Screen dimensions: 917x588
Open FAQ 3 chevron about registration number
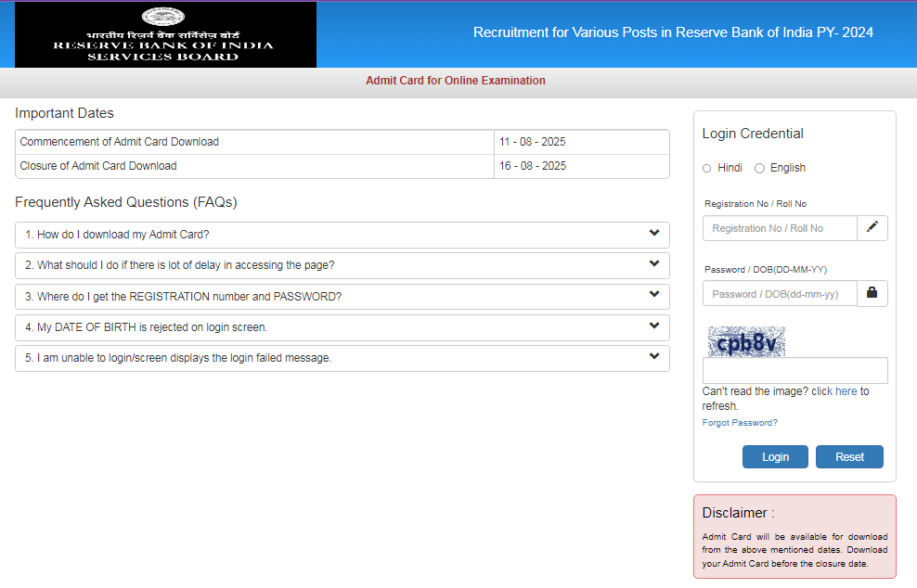pos(654,296)
